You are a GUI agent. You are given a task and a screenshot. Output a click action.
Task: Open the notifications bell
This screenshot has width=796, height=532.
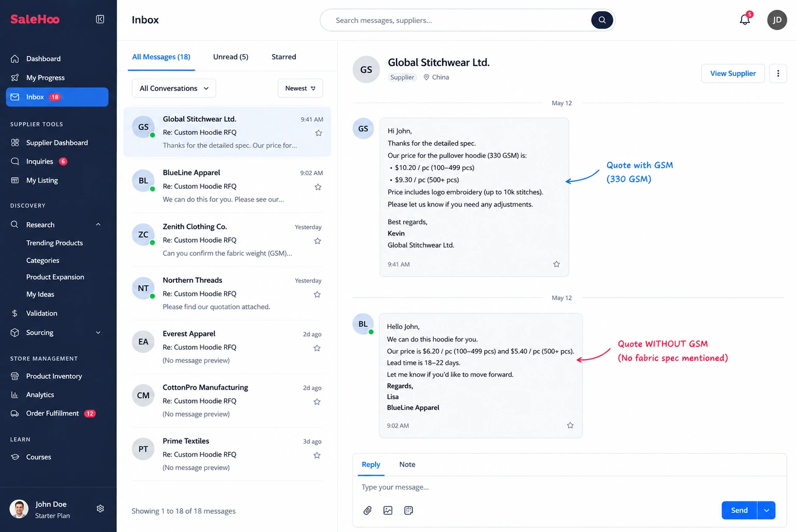[745, 20]
